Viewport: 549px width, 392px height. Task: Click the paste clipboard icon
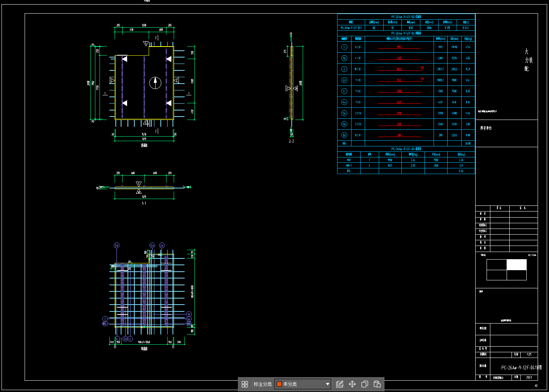[377, 384]
